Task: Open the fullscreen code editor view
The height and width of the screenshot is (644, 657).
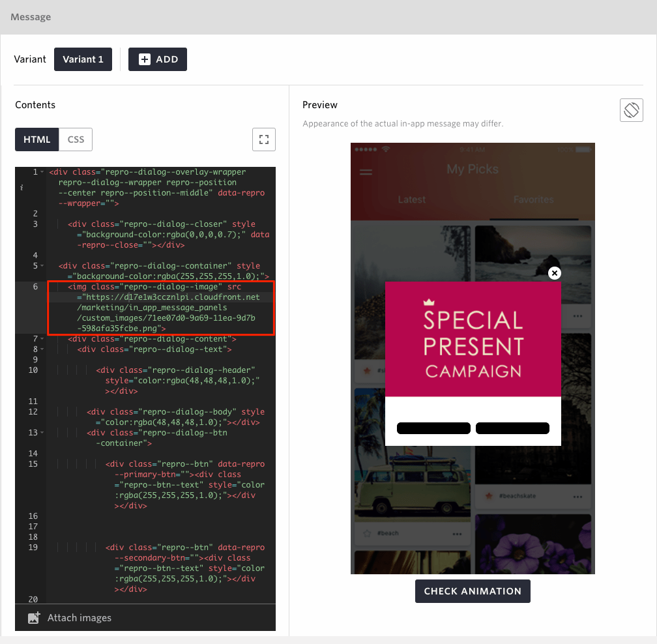Action: 263,139
